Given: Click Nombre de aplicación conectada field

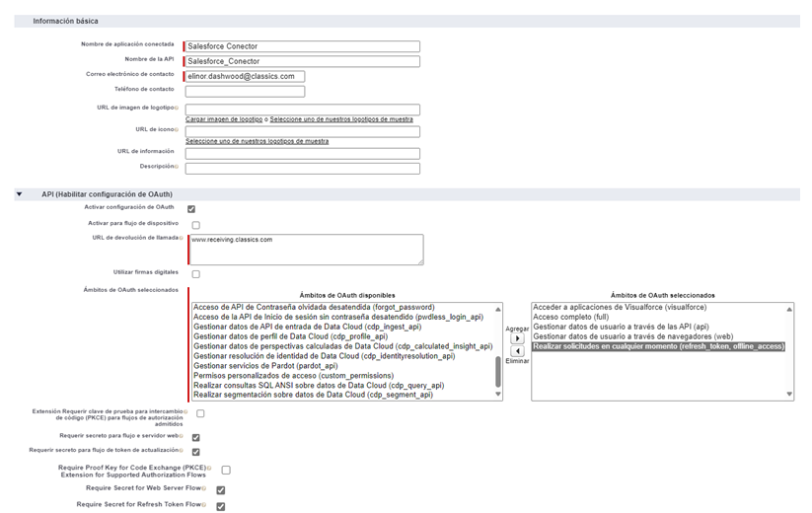Looking at the screenshot, I should pos(303,46).
